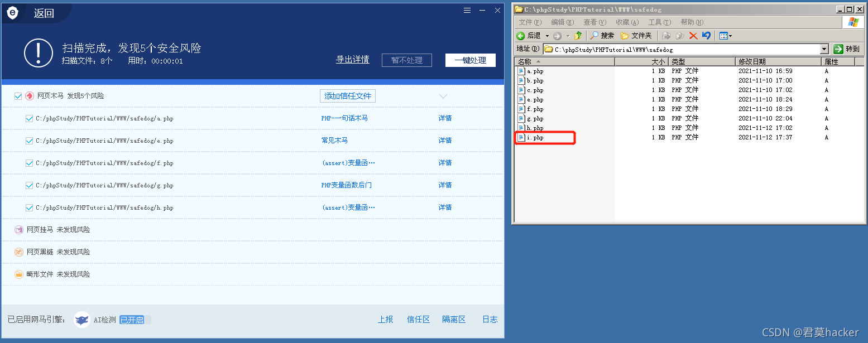Select g.php file icon in Explorer
This screenshot has height=343, width=868.
(x=521, y=119)
